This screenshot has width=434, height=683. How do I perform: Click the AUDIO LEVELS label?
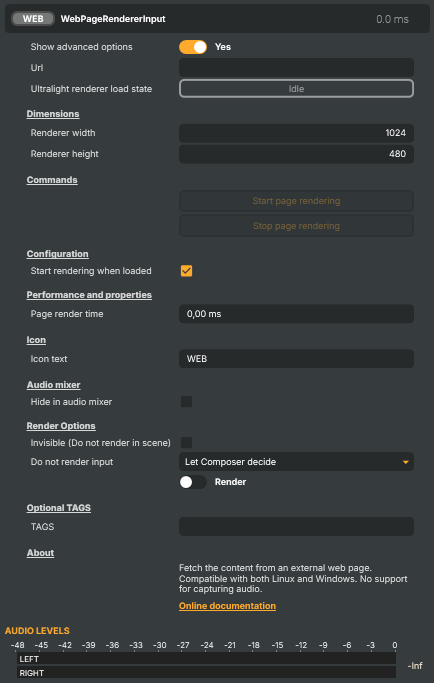point(37,631)
